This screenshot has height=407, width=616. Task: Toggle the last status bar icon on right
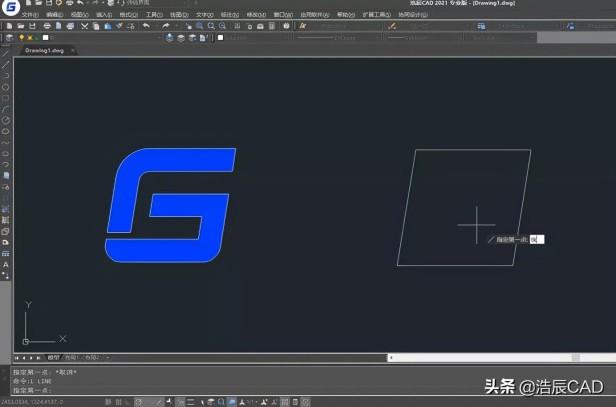pyautogui.click(x=306, y=402)
